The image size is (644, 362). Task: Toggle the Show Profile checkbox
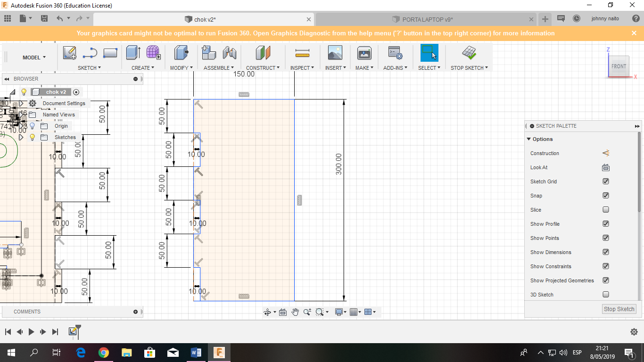coord(606,224)
